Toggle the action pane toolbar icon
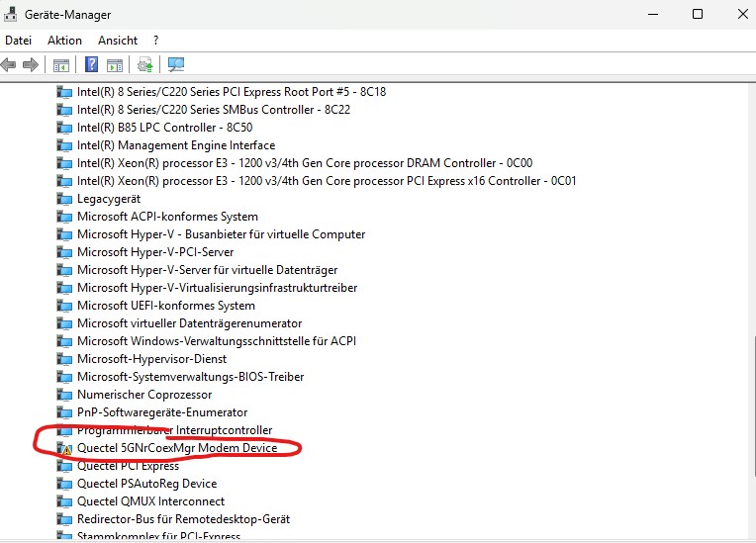756x543 pixels. coord(115,64)
